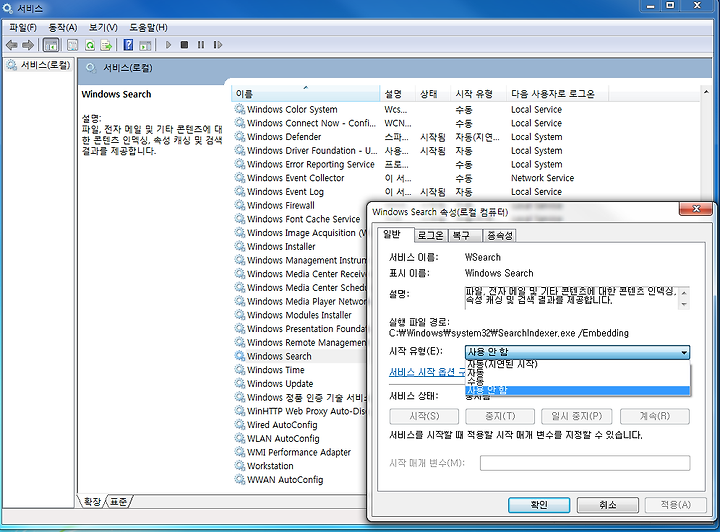Click the gear icon of Wired AutoConfig
The width and height of the screenshot is (720, 532).
click(x=240, y=425)
